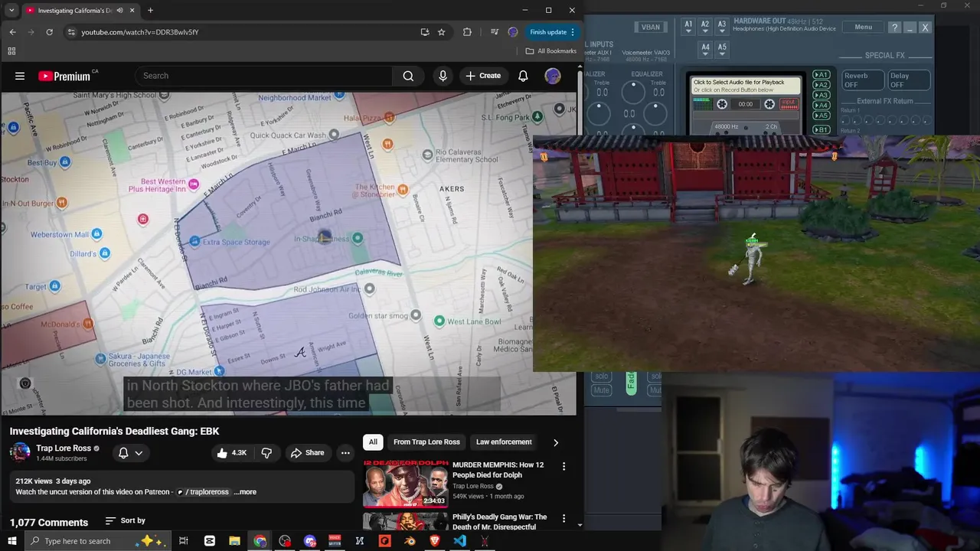Viewport: 980px width, 551px height.
Task: Open Trap Lore Ross channel avatar
Action: tap(20, 452)
